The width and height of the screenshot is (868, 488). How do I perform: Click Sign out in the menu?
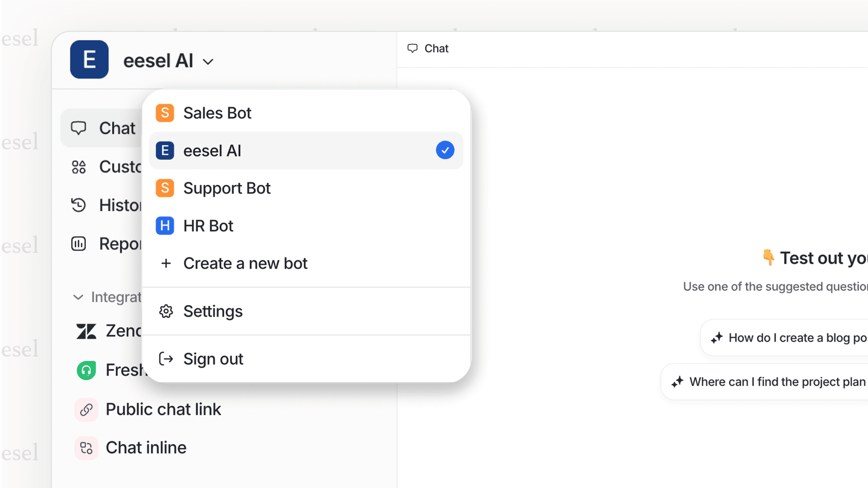click(x=213, y=359)
